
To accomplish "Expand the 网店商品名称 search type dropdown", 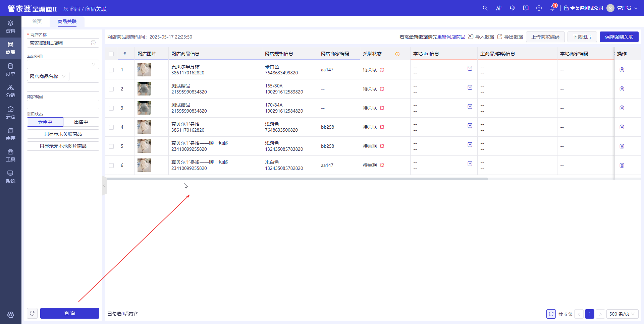I will tap(48, 76).
